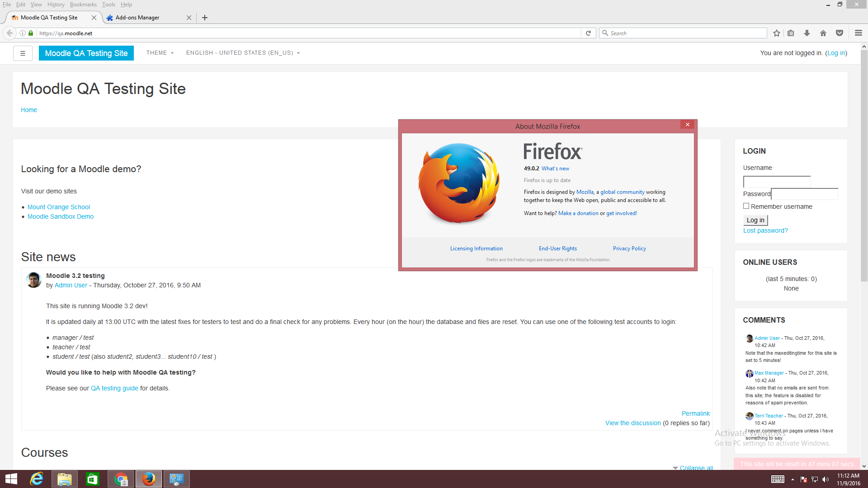
Task: Open Licensing Information link
Action: click(476, 249)
